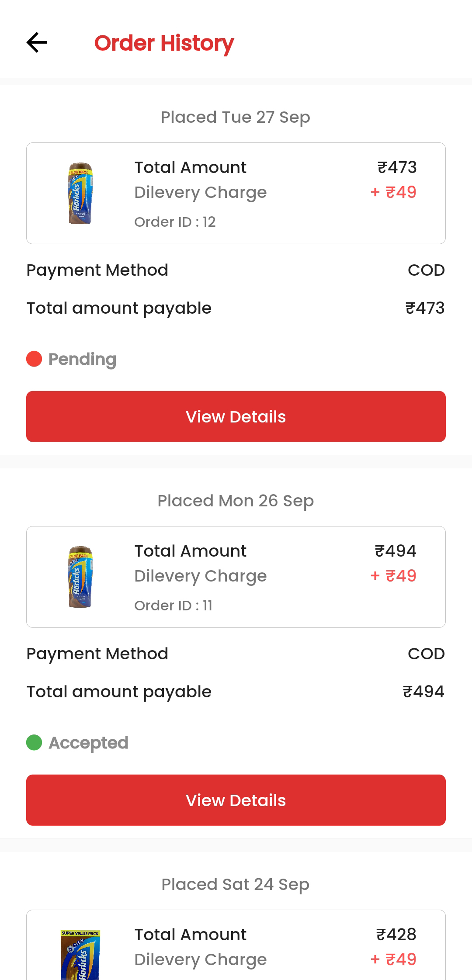Tap Placed Mon 26 Sep heading
Viewport: 472px width, 980px height.
point(236,501)
